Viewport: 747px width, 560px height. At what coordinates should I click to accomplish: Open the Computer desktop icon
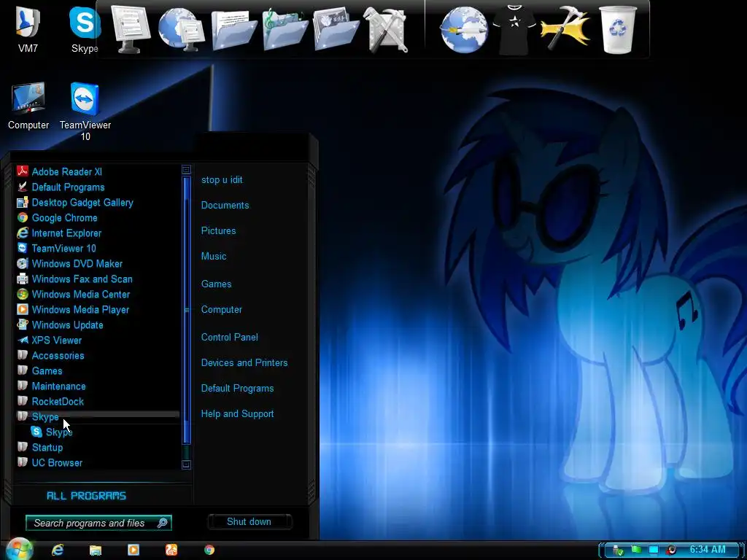[x=28, y=106]
